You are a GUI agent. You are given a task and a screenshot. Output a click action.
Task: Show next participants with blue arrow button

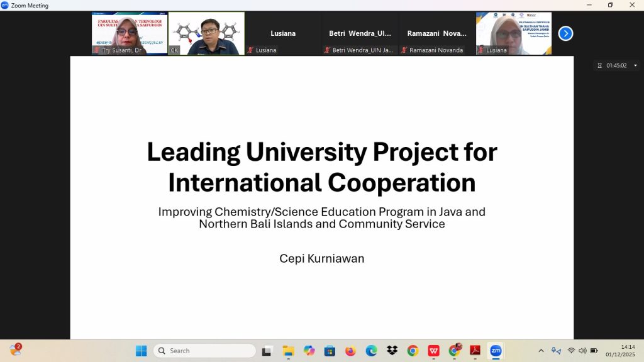point(565,33)
